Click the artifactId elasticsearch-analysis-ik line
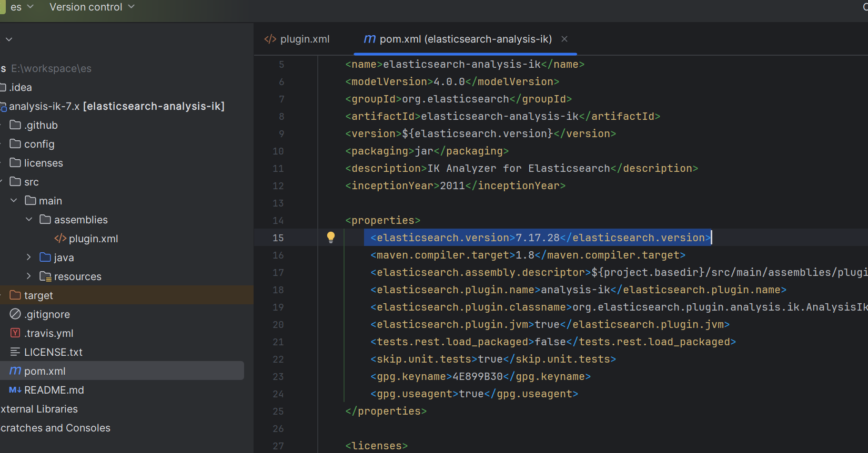The width and height of the screenshot is (868, 453). coord(502,116)
